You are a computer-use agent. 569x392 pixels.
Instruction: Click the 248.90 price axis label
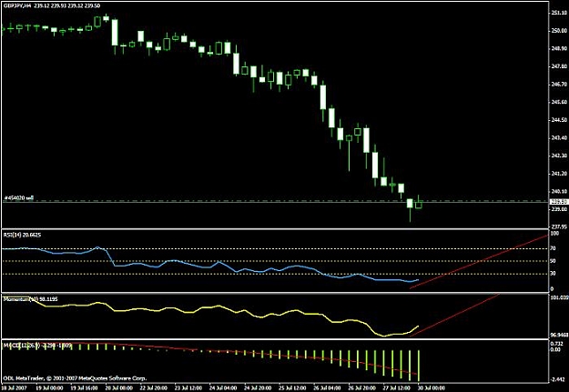pyautogui.click(x=559, y=48)
